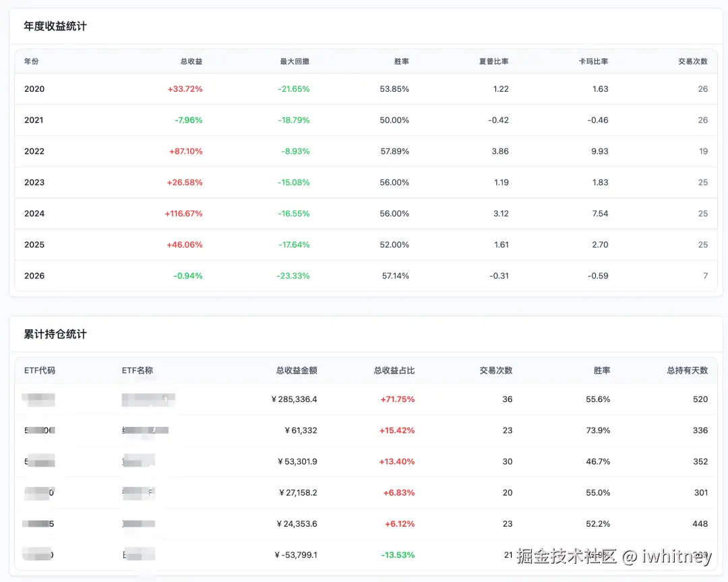The width and height of the screenshot is (728, 582).
Task: Click the -7.96% total return value
Action: click(189, 120)
